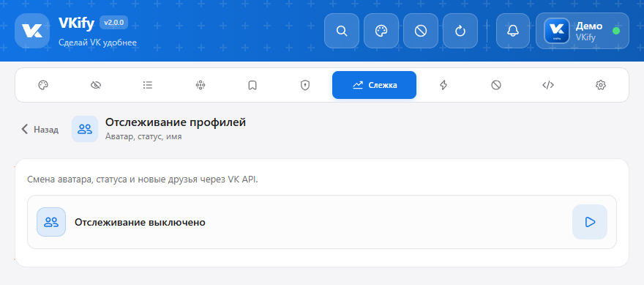Click the refresh arrow header button
The width and height of the screenshot is (644, 285).
coord(460,31)
